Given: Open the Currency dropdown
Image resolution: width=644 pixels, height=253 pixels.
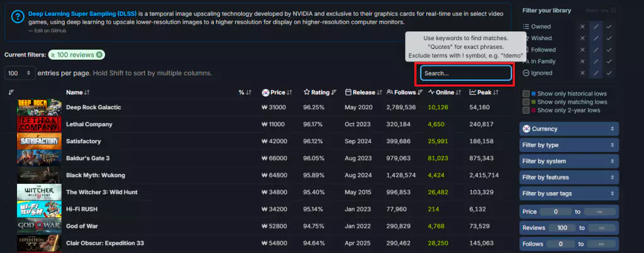Looking at the screenshot, I should [569, 129].
